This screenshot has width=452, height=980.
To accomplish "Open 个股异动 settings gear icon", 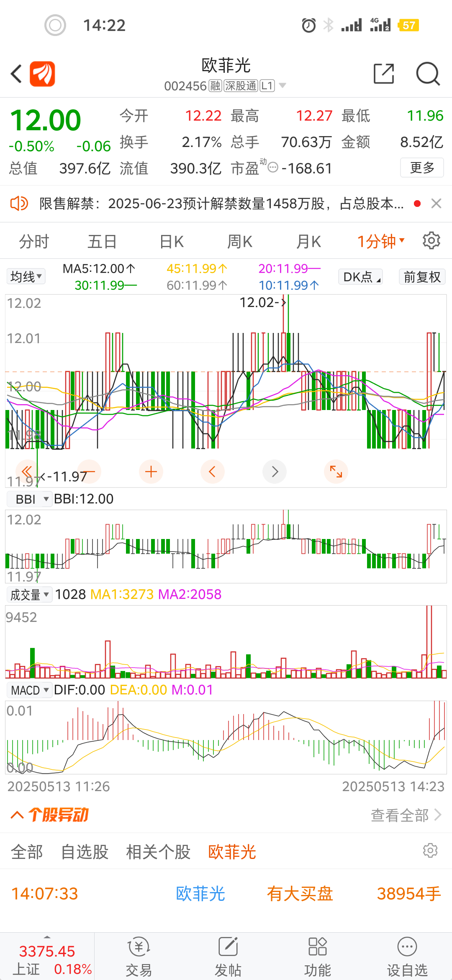I will tap(430, 850).
